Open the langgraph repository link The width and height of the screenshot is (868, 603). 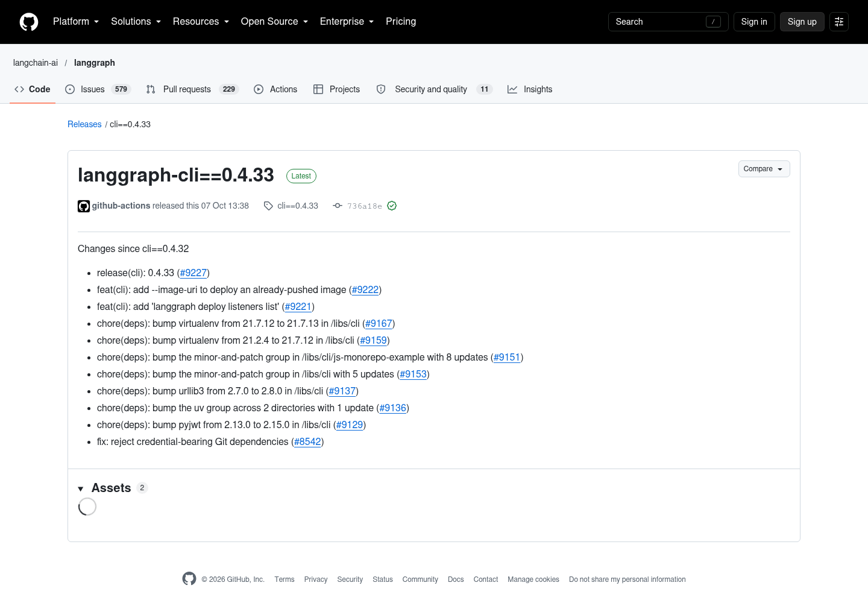click(95, 63)
